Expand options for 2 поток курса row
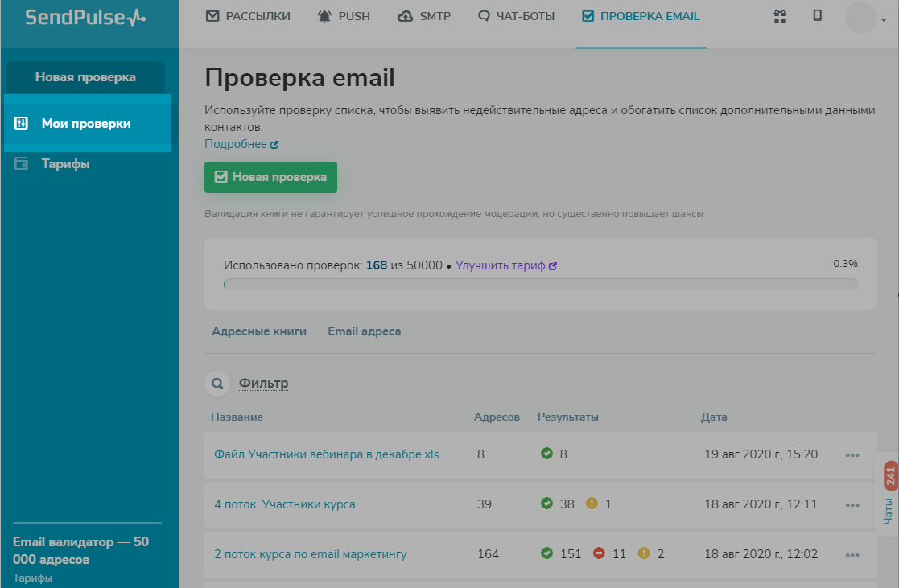Image resolution: width=899 pixels, height=588 pixels. [x=852, y=555]
